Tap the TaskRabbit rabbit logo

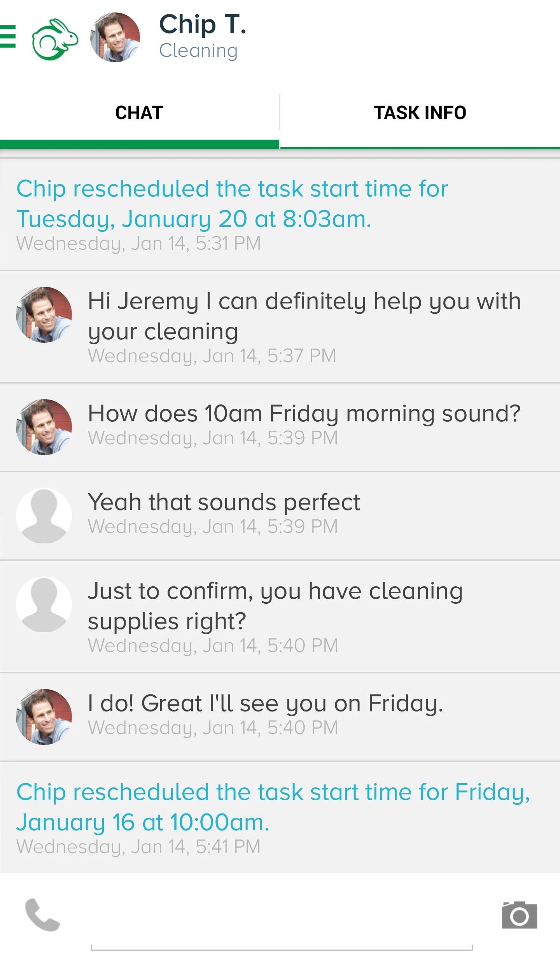[x=55, y=39]
